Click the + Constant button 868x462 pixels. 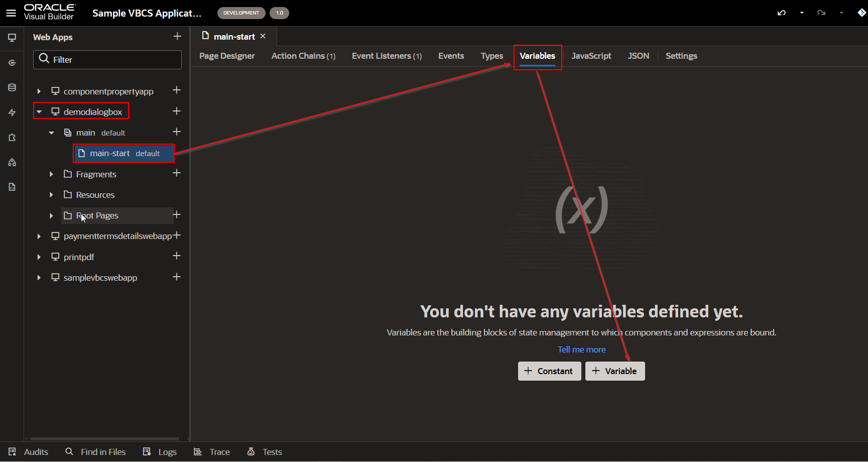549,371
